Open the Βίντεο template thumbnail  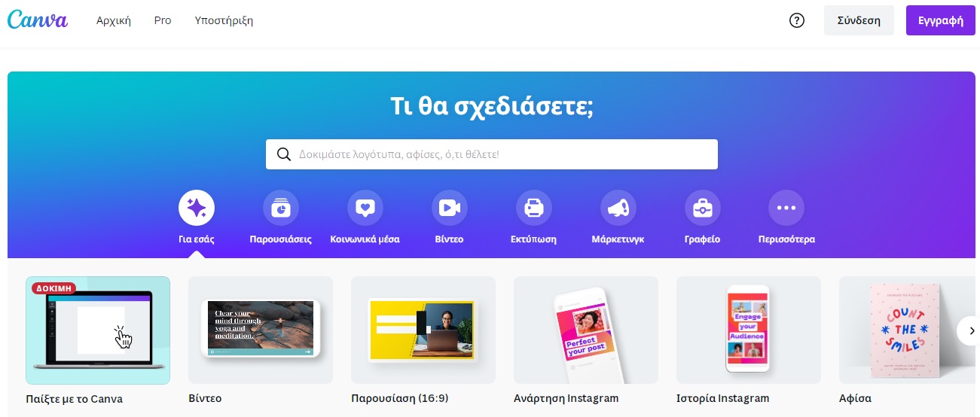click(261, 330)
